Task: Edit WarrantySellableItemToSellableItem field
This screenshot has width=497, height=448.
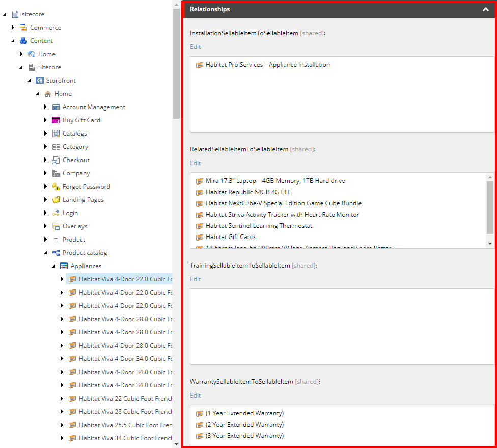Action: [195, 396]
